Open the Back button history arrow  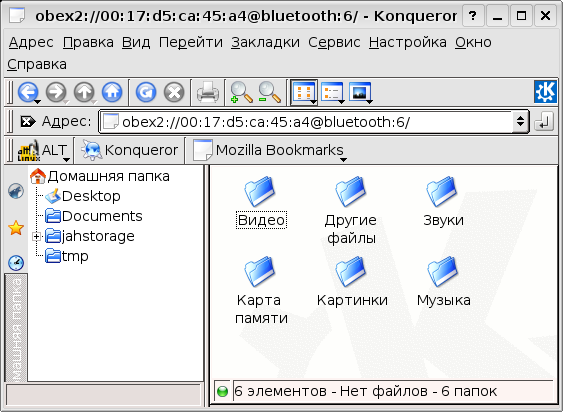click(37, 102)
